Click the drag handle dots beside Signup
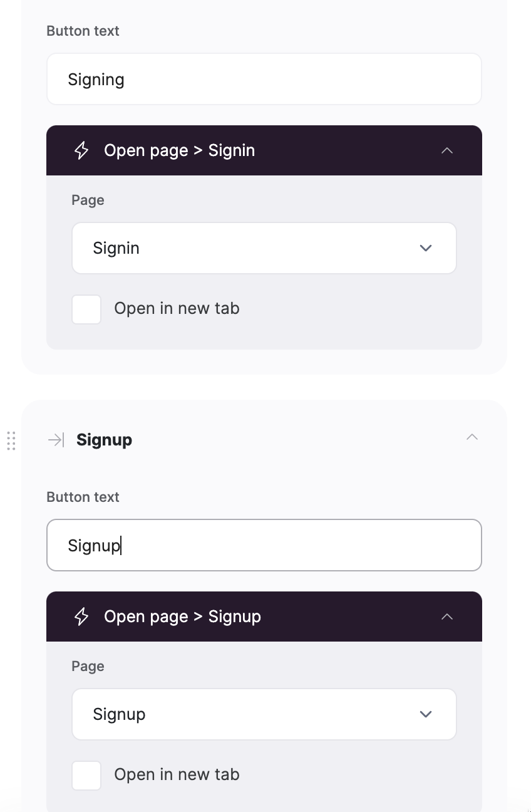 (11, 440)
